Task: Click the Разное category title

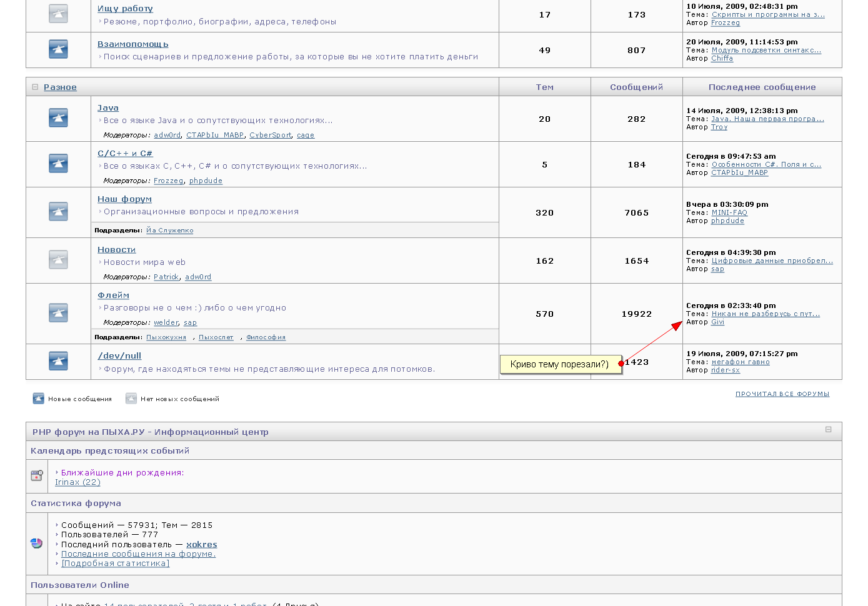Action: (60, 87)
